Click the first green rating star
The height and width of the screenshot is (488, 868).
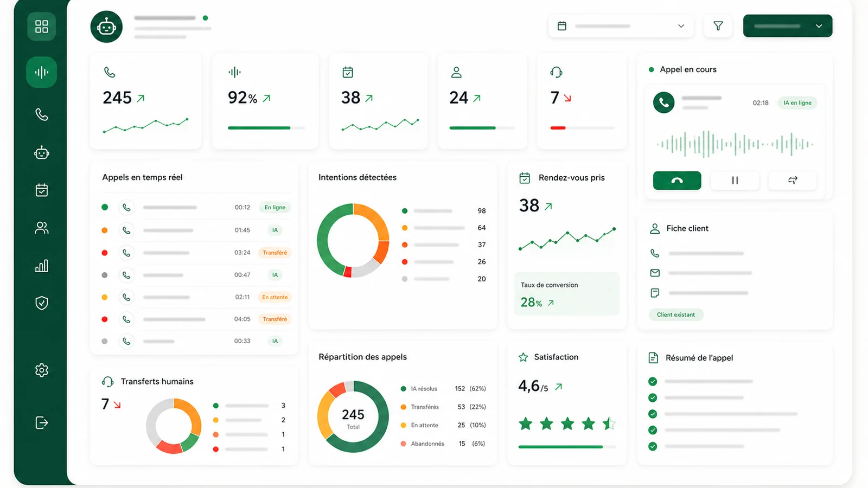pos(526,423)
